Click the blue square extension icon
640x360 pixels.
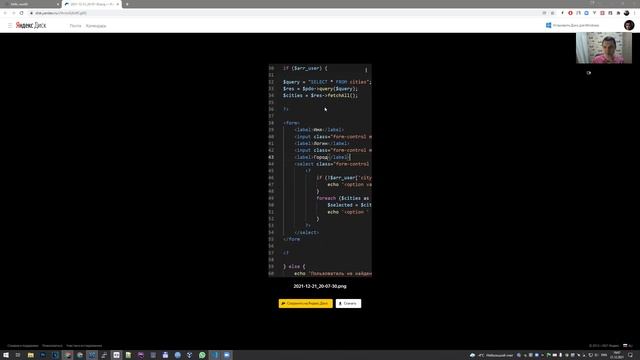(586, 13)
